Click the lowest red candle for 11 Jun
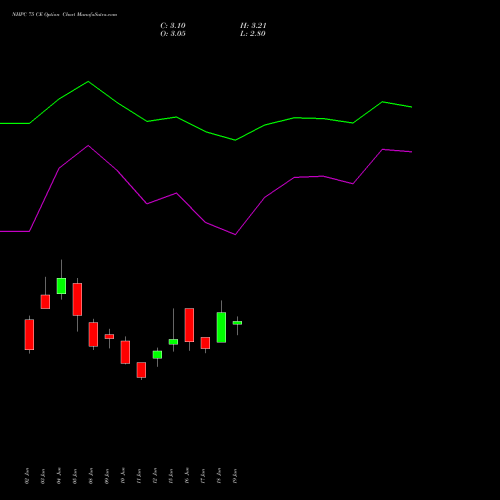The height and width of the screenshot is (500, 500). tap(141, 370)
